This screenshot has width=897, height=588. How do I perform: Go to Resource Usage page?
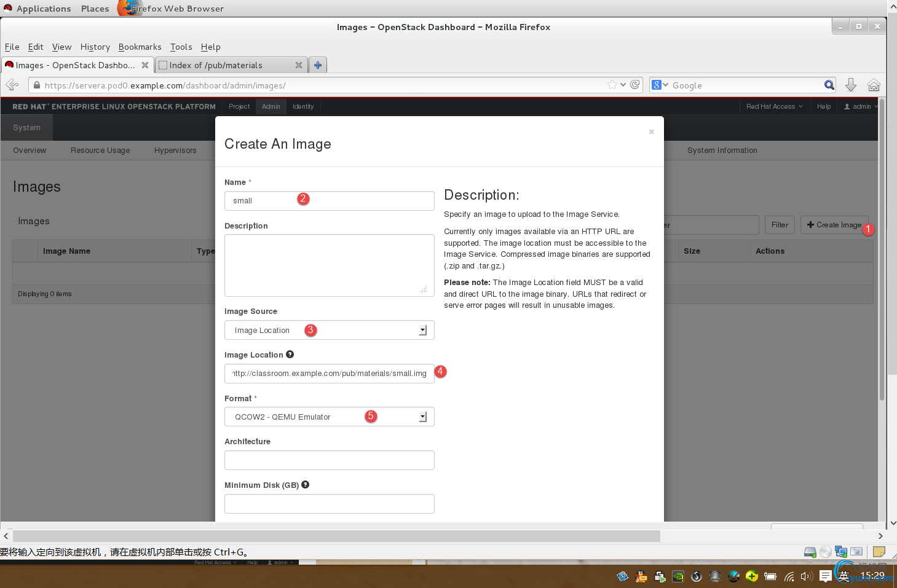(x=100, y=151)
